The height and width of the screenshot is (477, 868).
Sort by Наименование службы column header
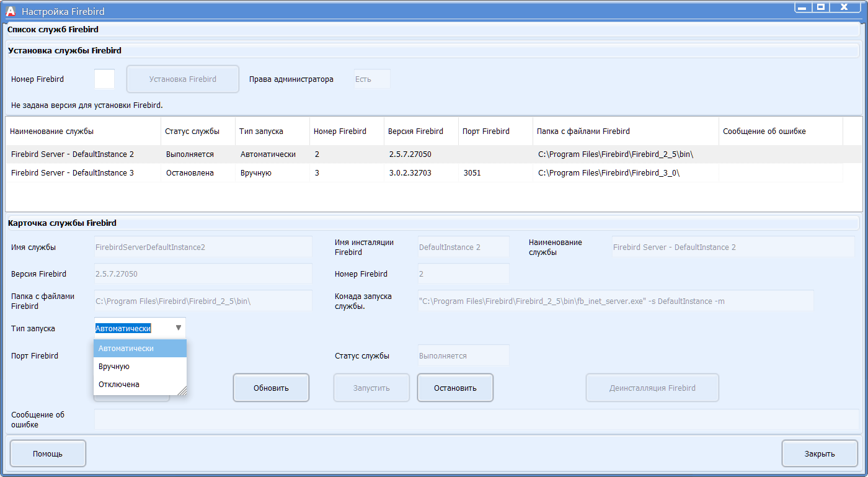(x=83, y=131)
